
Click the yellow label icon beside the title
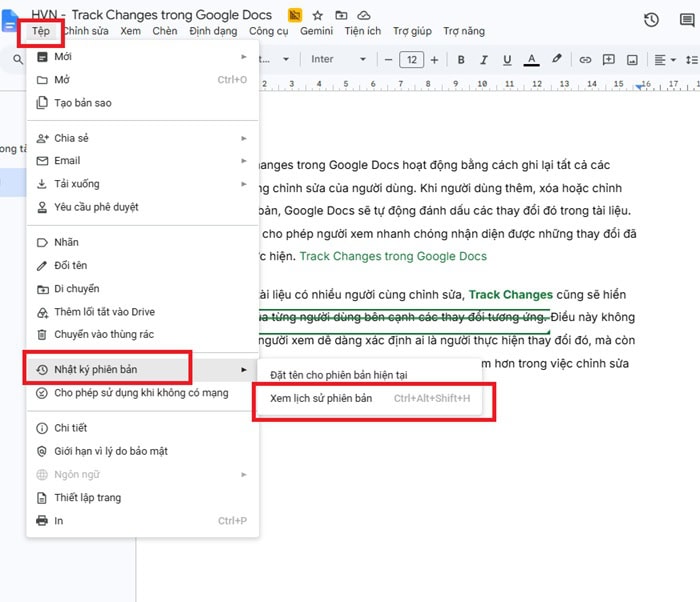click(x=295, y=16)
